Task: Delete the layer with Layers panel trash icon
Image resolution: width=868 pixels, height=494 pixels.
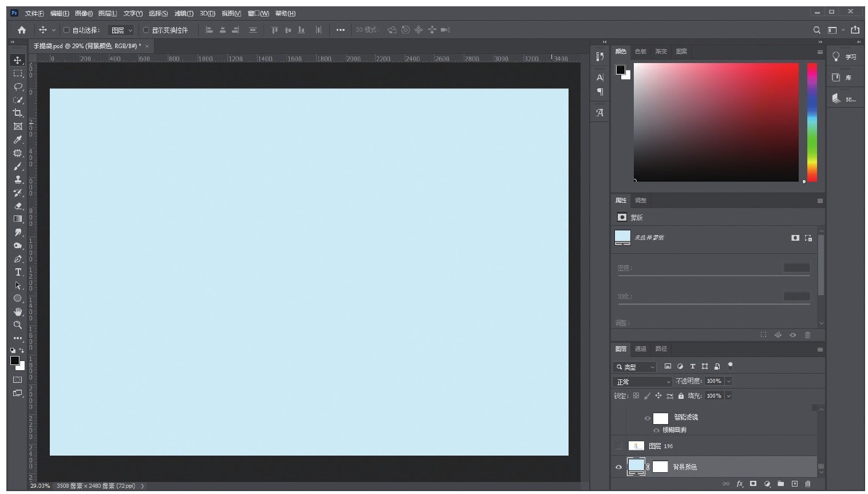Action: (x=808, y=484)
